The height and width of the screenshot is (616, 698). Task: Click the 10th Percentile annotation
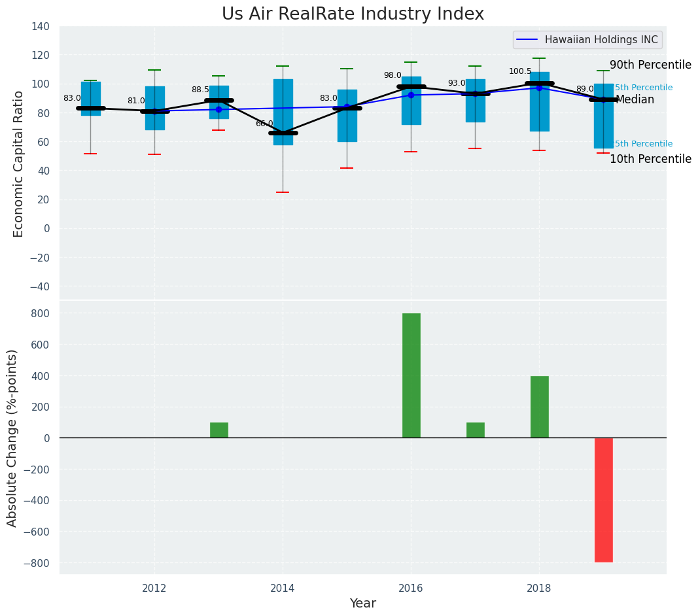(x=650, y=159)
